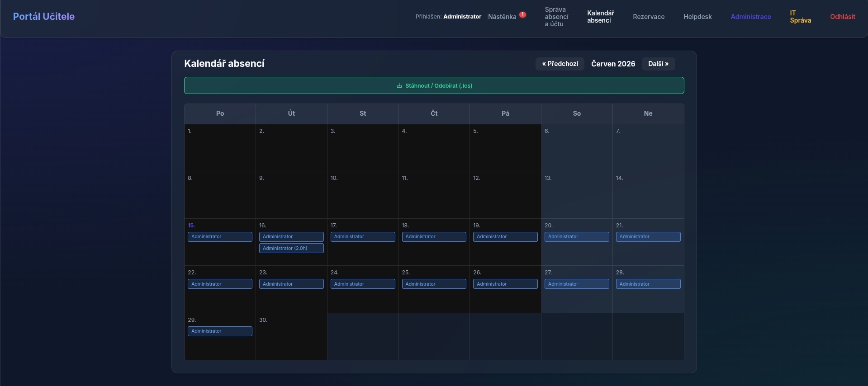
Task: Select the day 5. cell number
Action: coord(475,131)
